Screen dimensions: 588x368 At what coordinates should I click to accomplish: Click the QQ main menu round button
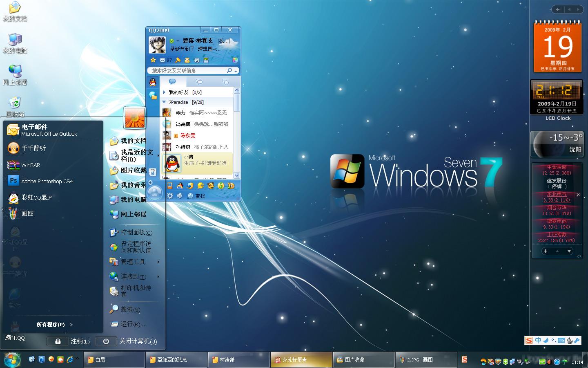[155, 193]
